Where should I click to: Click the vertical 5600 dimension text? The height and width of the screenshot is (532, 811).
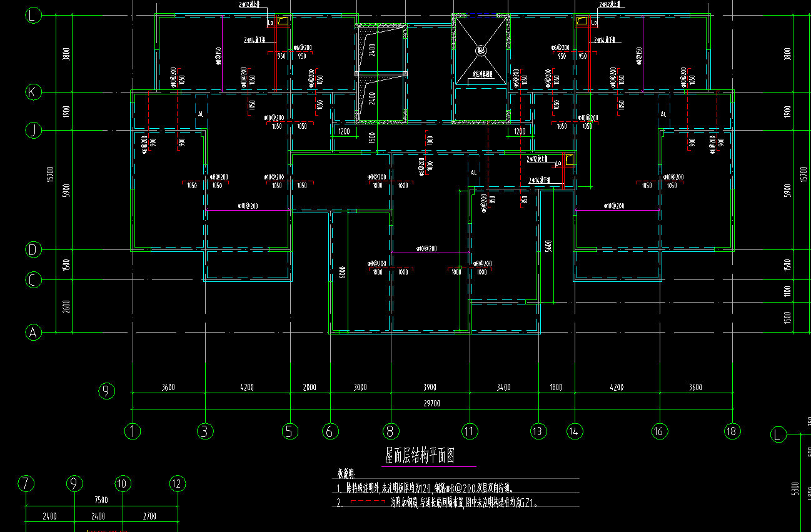[x=548, y=245]
